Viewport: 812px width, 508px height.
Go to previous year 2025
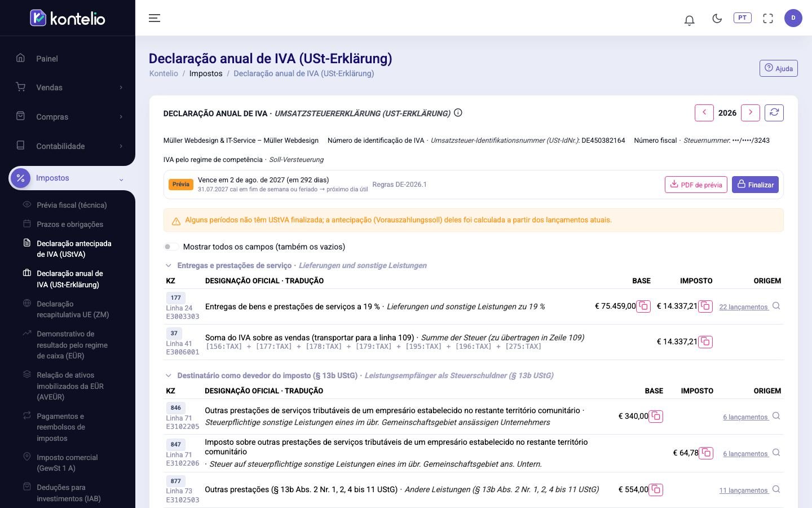[704, 113]
